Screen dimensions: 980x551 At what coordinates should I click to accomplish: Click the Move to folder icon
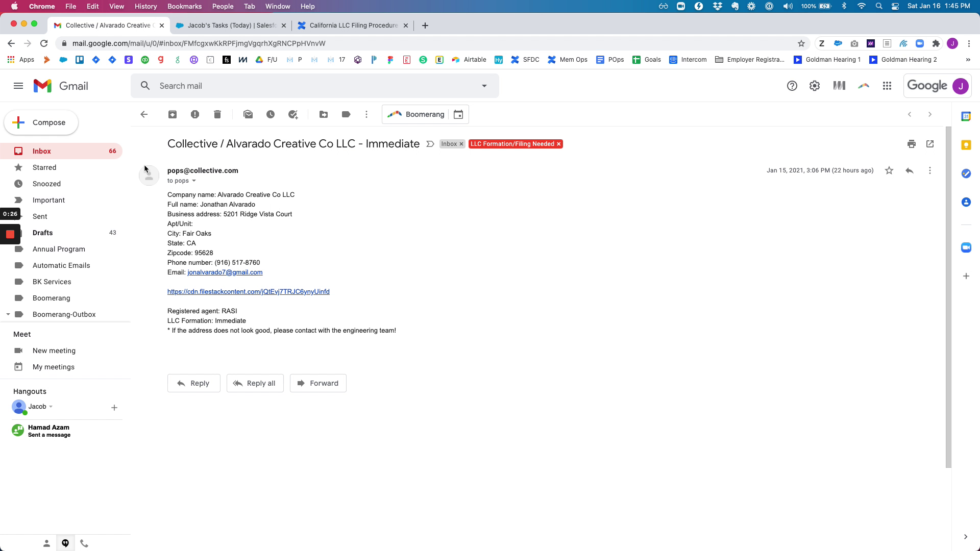pyautogui.click(x=324, y=114)
